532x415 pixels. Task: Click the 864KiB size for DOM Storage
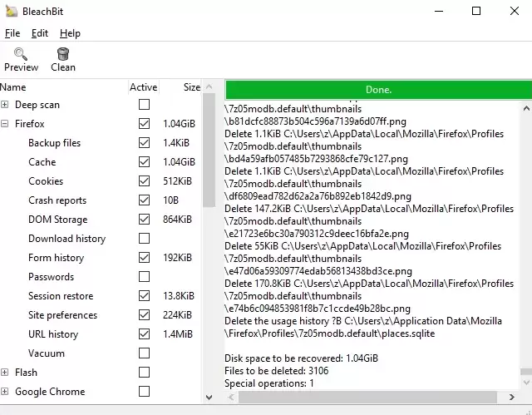coord(177,220)
